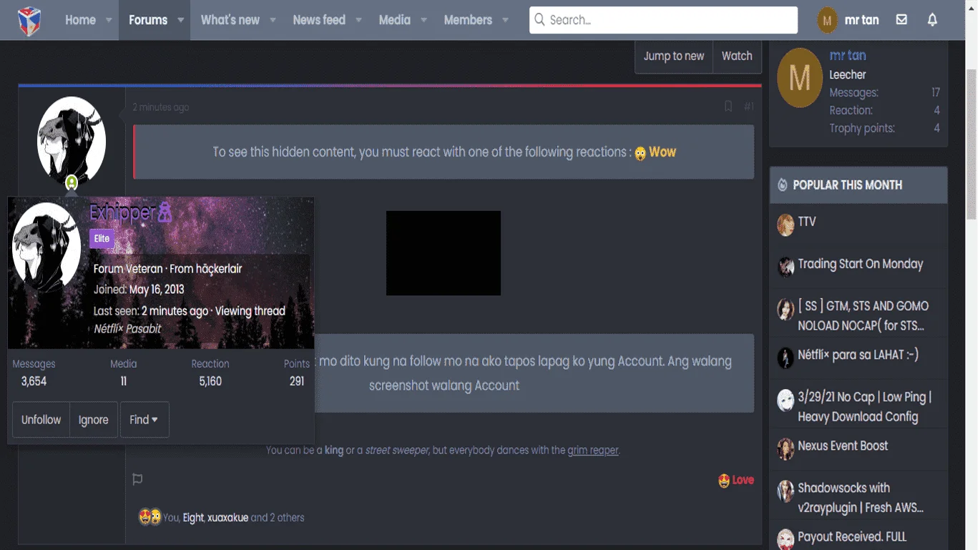Click the large M avatar in sidebar

[x=800, y=78]
